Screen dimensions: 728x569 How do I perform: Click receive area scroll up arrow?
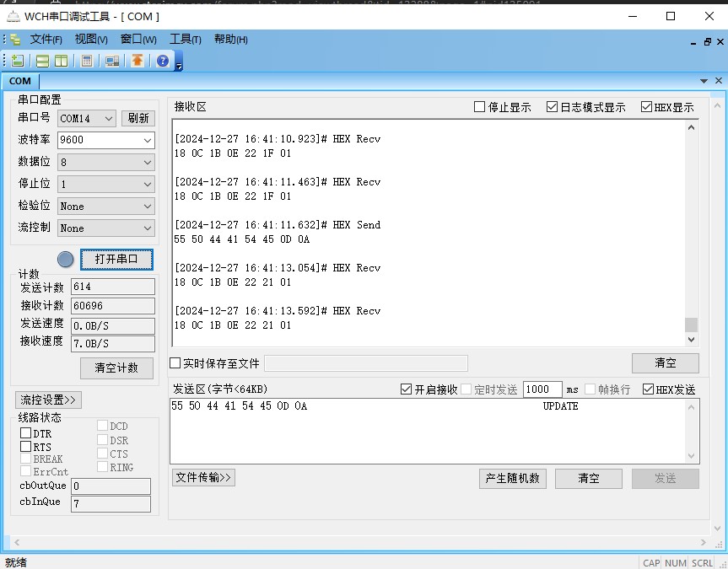point(692,127)
